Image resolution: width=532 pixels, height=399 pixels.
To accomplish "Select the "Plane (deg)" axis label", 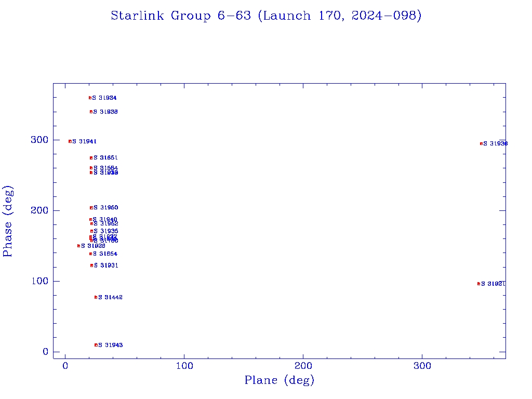I will tap(280, 380).
